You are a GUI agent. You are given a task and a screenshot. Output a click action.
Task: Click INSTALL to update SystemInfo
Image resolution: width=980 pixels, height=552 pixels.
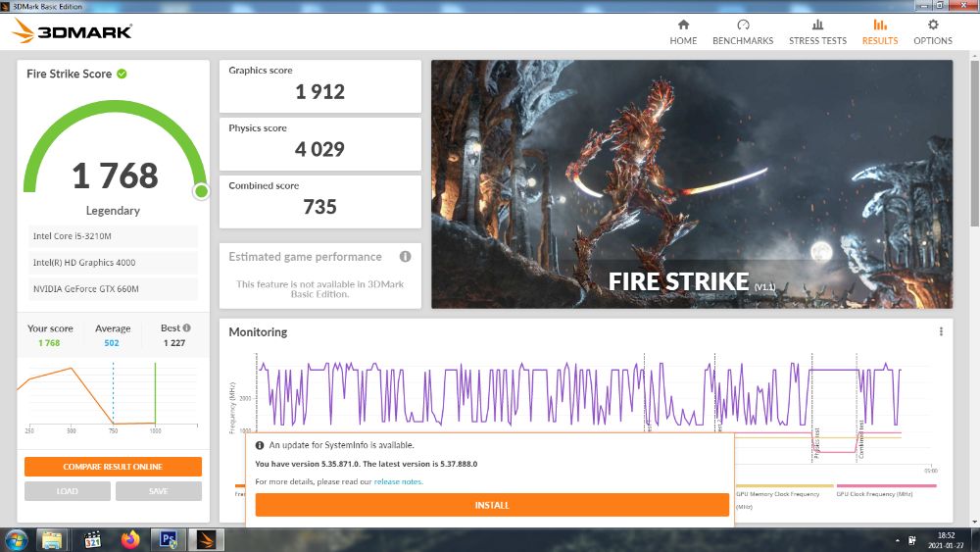coord(492,505)
